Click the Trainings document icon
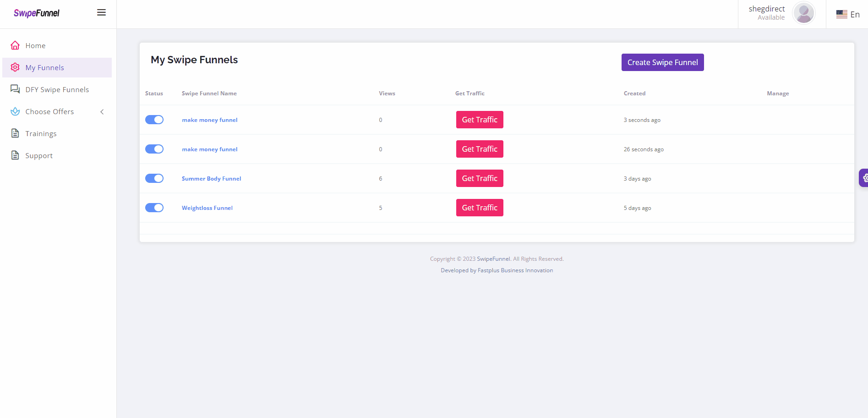 [x=15, y=133]
